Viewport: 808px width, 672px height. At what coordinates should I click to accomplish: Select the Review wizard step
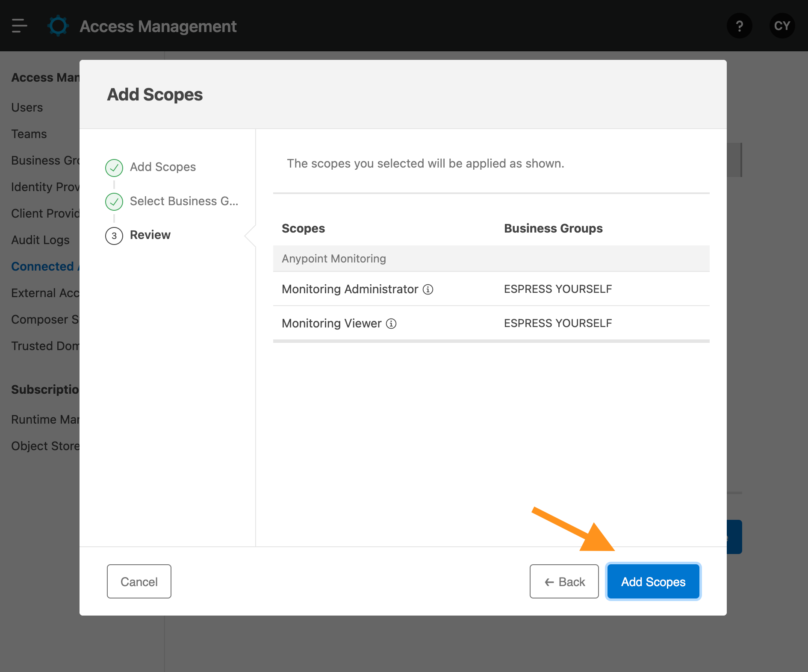pyautogui.click(x=150, y=235)
